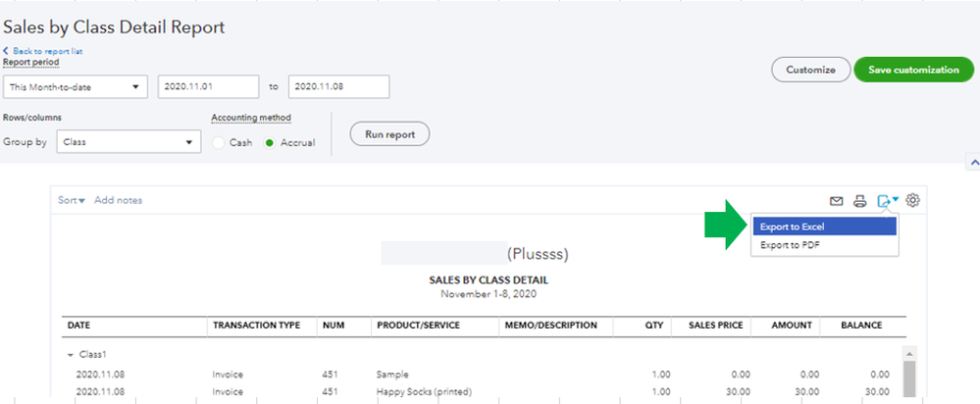Collapse the Class1 group

click(71, 355)
